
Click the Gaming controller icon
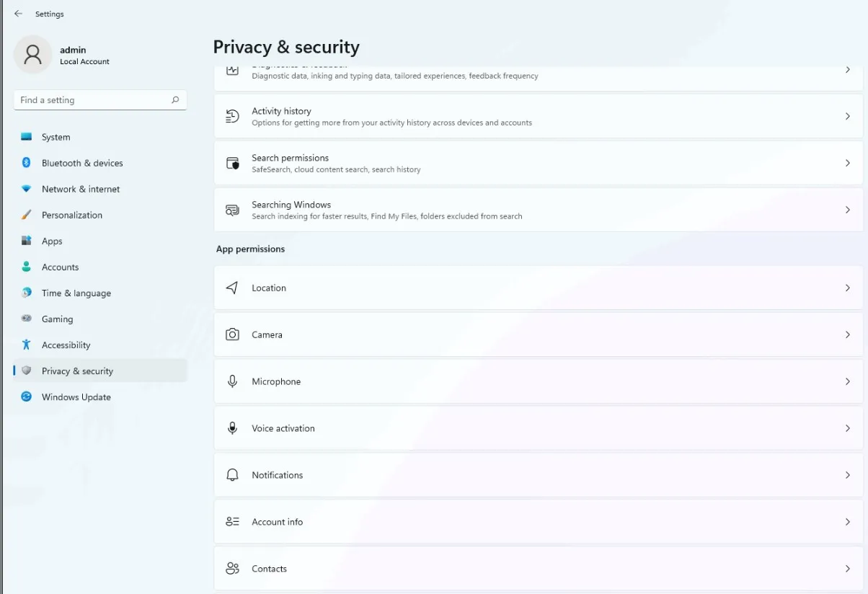click(27, 319)
